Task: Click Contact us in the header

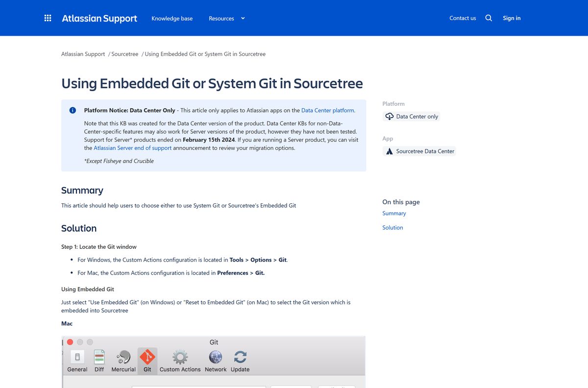Action: [463, 18]
